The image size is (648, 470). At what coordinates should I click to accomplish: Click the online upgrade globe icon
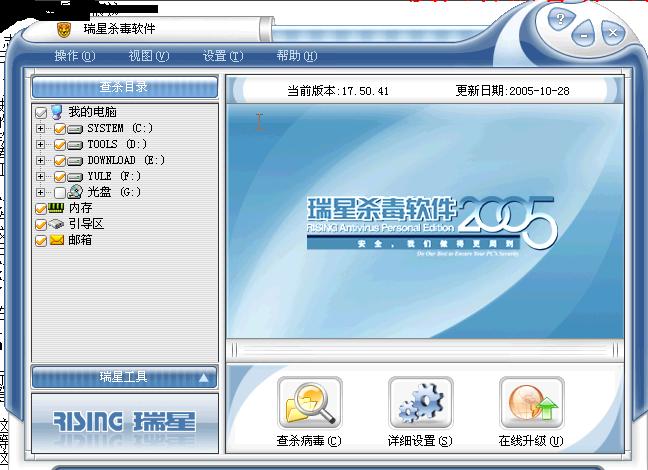tap(531, 403)
